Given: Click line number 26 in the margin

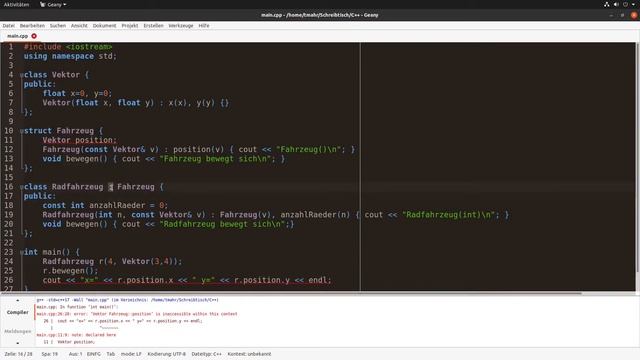Looking at the screenshot, I should [9, 280].
